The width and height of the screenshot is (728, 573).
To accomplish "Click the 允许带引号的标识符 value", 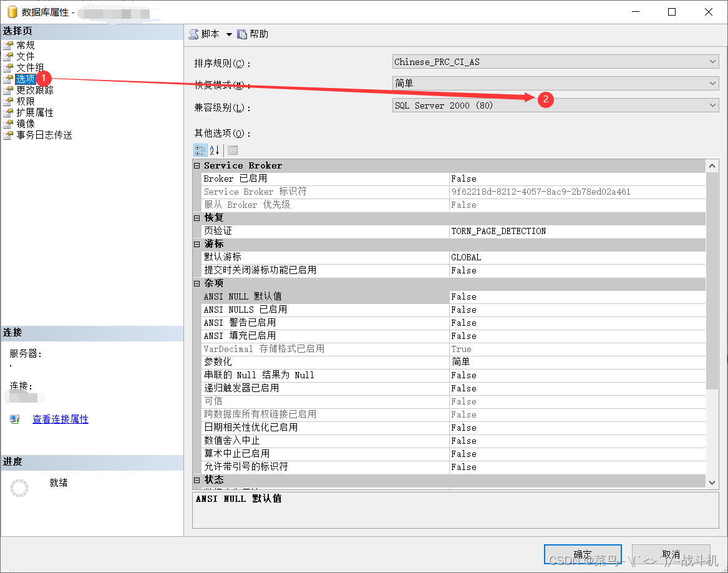I will tap(577, 467).
